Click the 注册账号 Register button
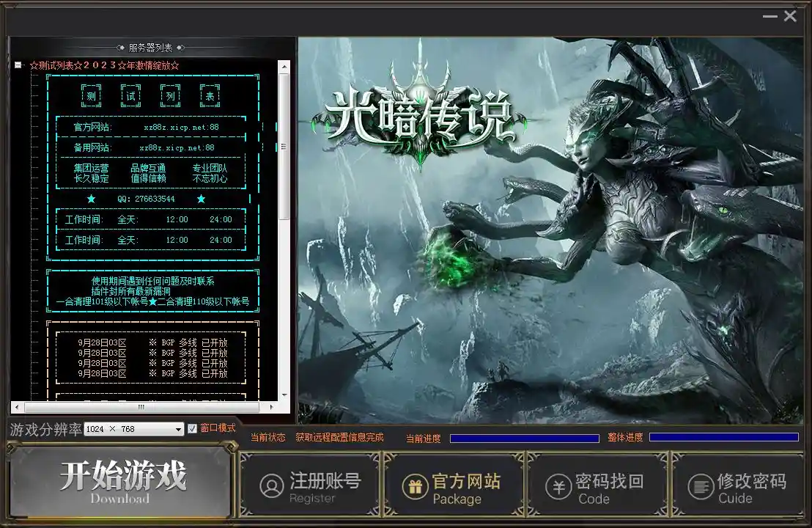Screen dimensions: 812x528 point(310,485)
